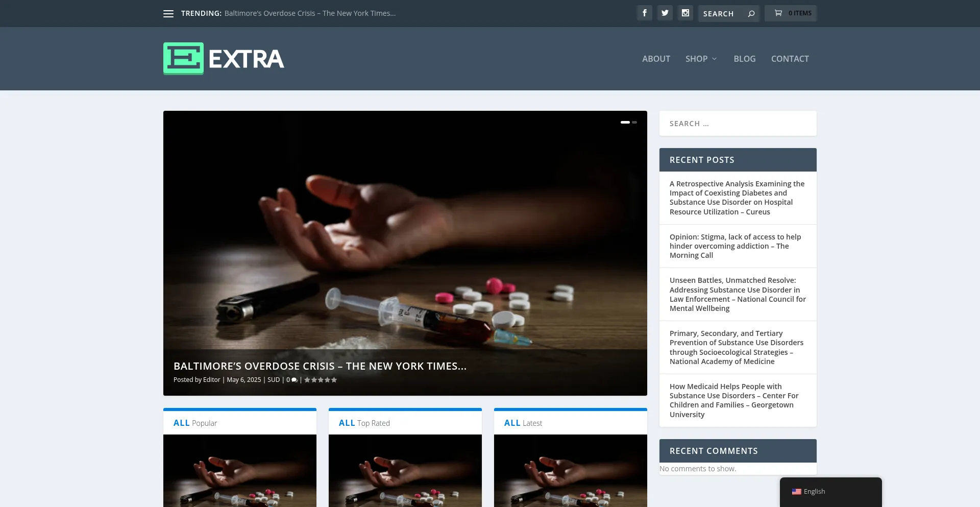Open the shopping cart icon
Image resolution: width=980 pixels, height=507 pixels.
[x=778, y=13]
